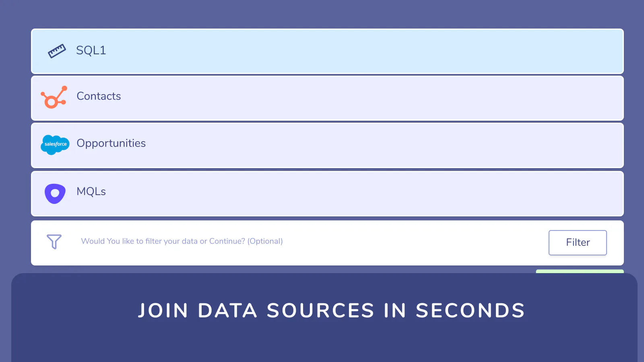Select the SQL1 label

click(91, 50)
